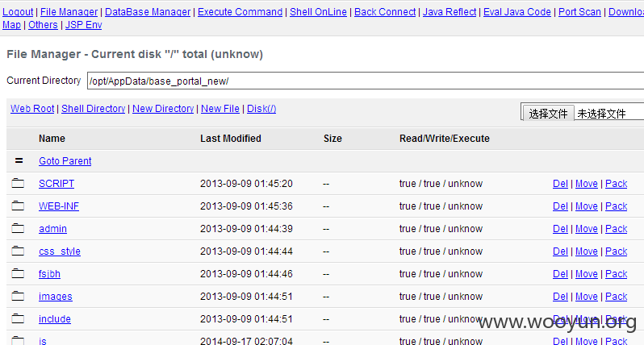Click the parent-directory icon beside Goto Parent
Image resolution: width=644 pixels, height=345 pixels.
[x=19, y=160]
